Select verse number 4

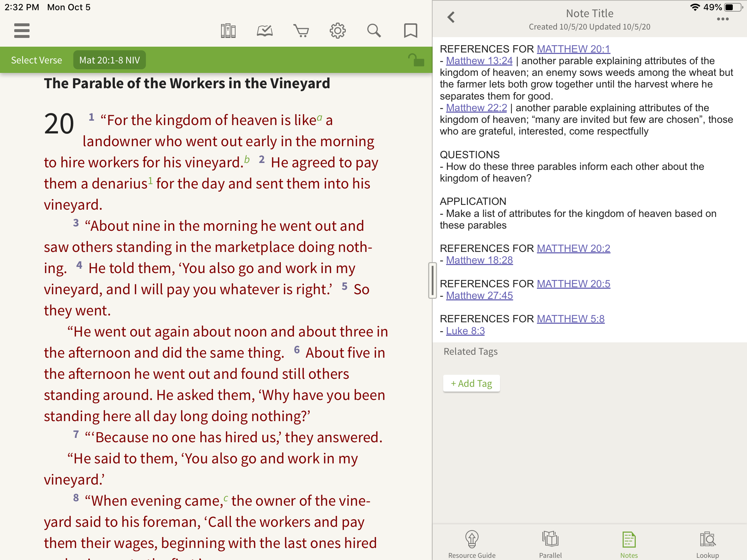[x=79, y=265]
